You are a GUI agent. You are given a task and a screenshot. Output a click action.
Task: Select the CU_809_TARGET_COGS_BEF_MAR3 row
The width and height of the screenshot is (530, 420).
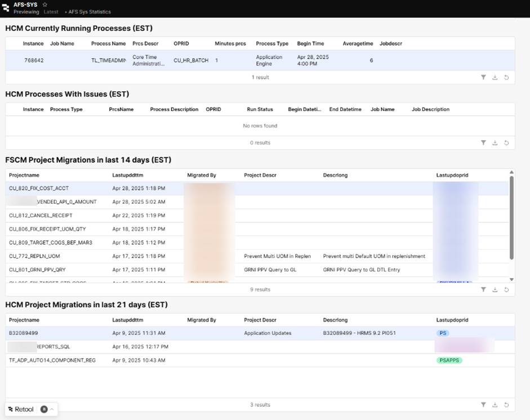tap(257, 243)
